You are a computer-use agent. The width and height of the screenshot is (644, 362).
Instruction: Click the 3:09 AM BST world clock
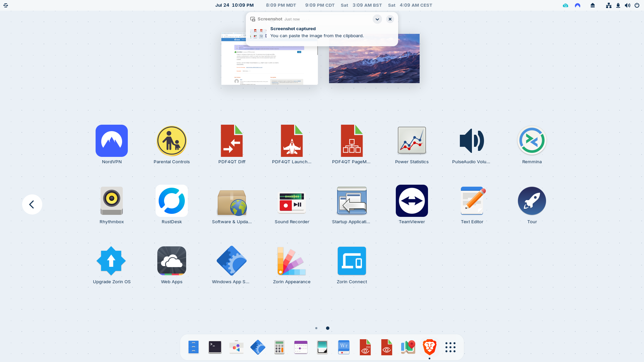click(x=361, y=5)
